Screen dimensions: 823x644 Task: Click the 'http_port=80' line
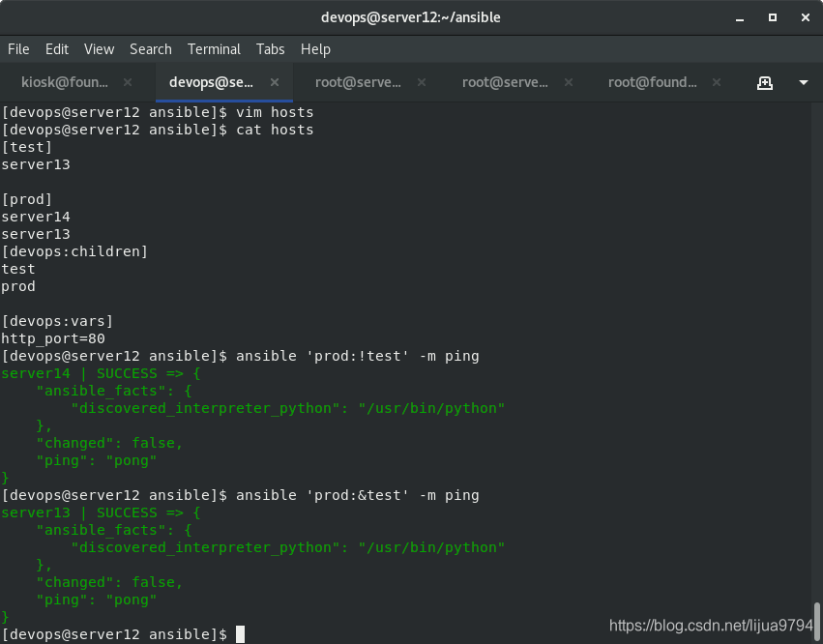53,338
